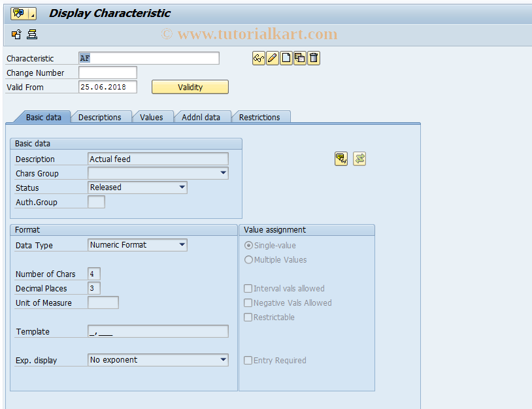Click the Change Number field
The height and width of the screenshot is (409, 532).
(108, 73)
